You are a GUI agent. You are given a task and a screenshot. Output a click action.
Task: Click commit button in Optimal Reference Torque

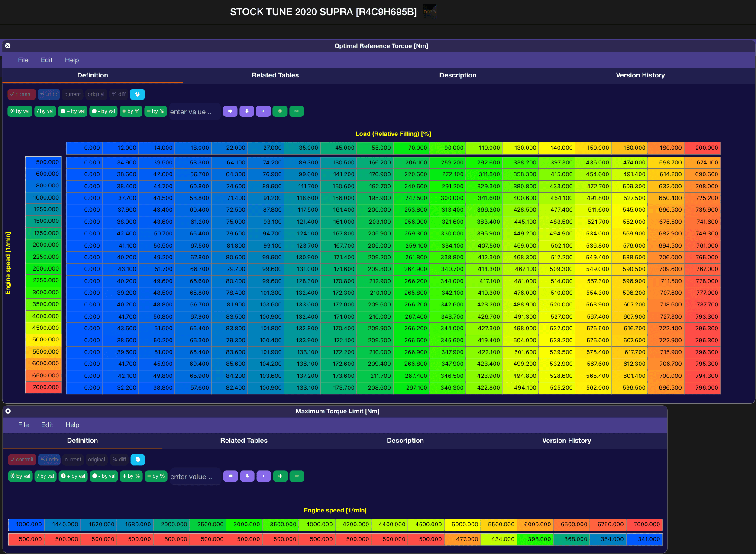pos(22,94)
